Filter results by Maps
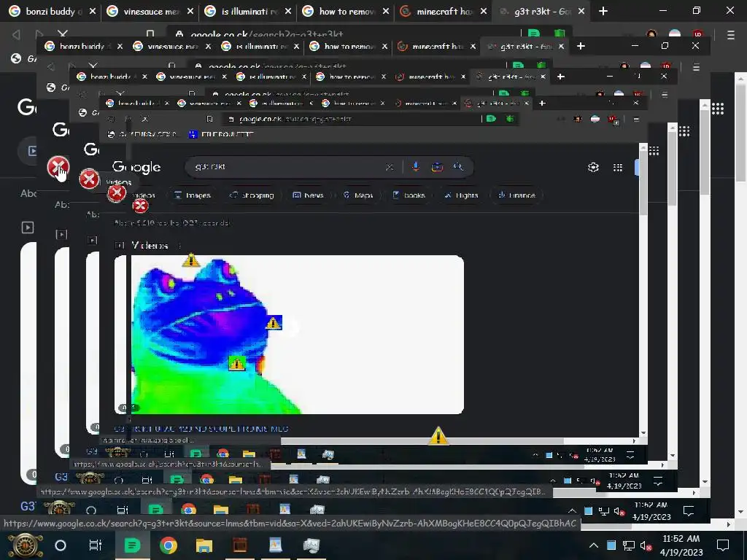Viewport: 747px width, 560px height. coord(358,195)
